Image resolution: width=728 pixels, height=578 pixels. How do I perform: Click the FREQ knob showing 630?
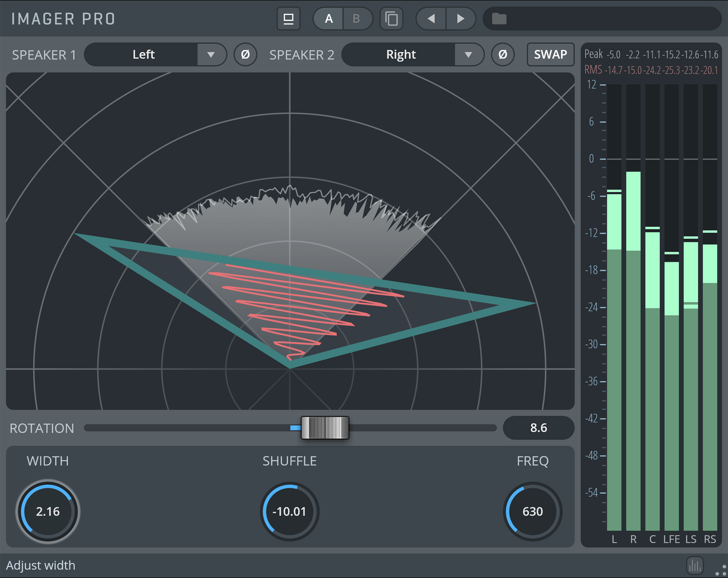[x=532, y=511]
